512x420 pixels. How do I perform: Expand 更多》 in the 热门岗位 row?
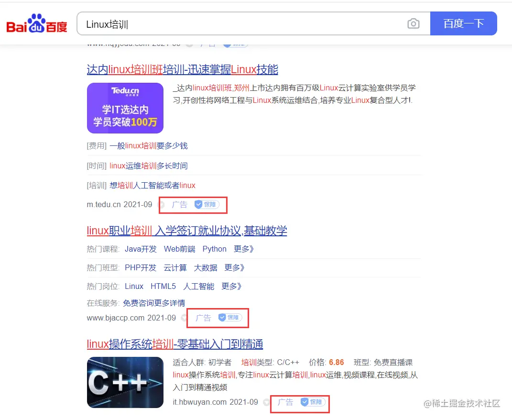pyautogui.click(x=231, y=287)
